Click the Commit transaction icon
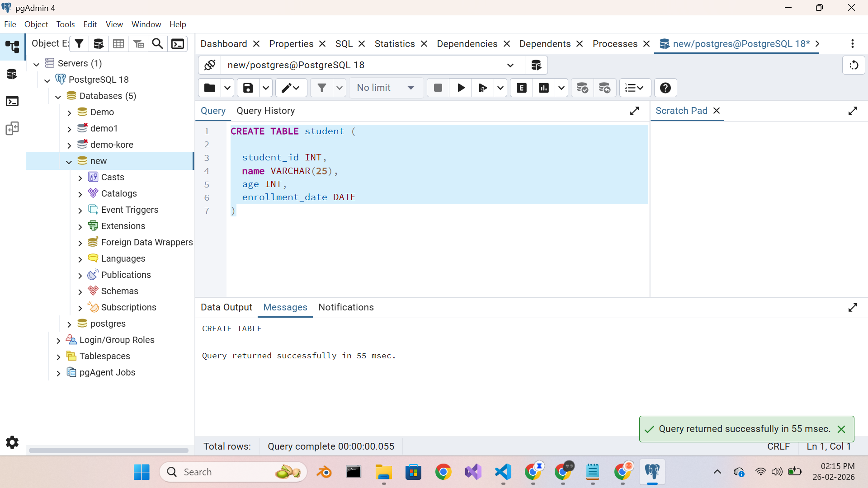This screenshot has height=488, width=868. tap(582, 88)
